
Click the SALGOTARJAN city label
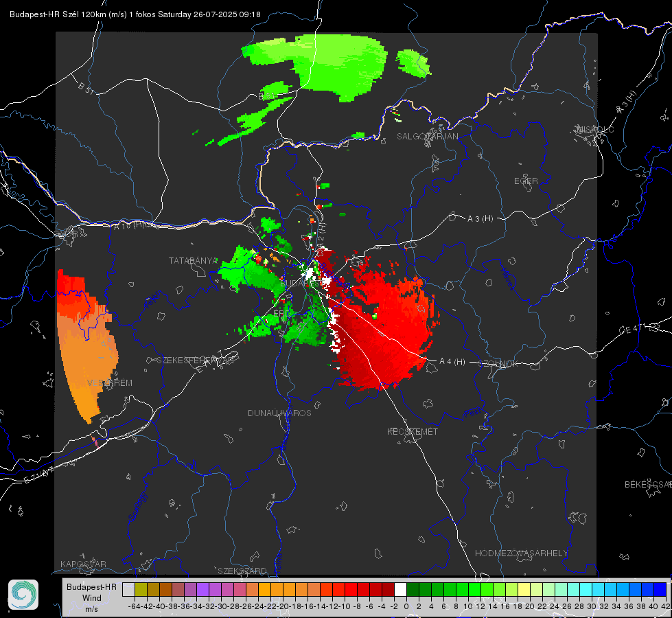tap(427, 137)
